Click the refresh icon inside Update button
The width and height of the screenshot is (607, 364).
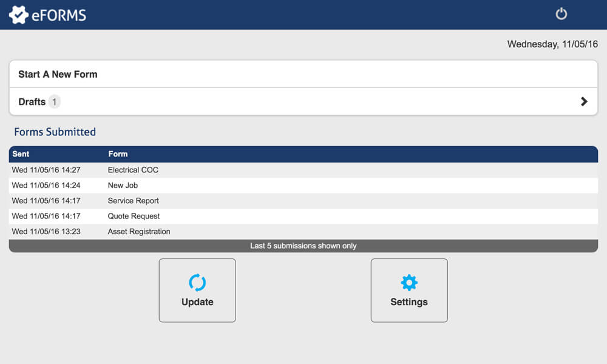coord(197,282)
